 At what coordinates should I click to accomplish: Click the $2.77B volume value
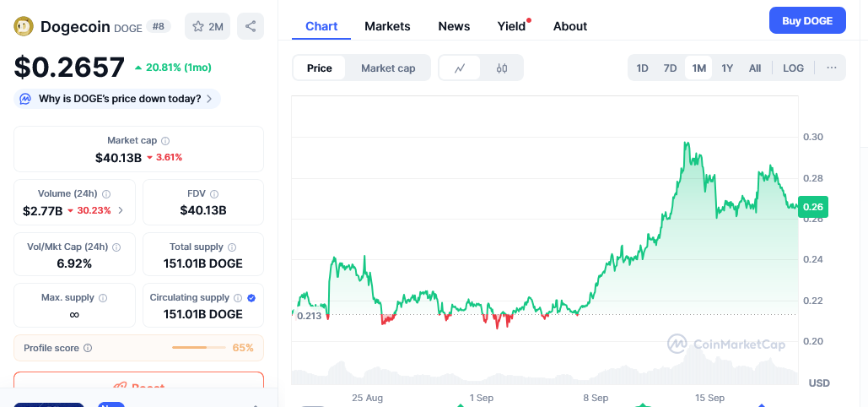coord(43,211)
